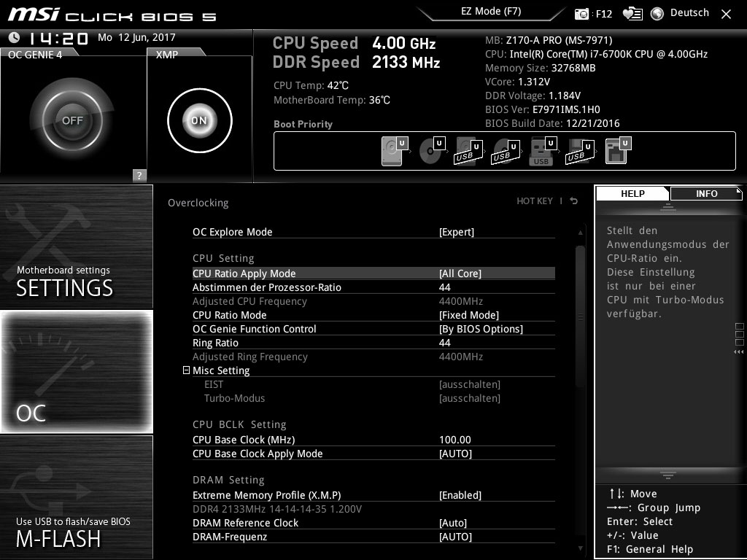Change Extreme Memory Profile Enabled value

460,495
